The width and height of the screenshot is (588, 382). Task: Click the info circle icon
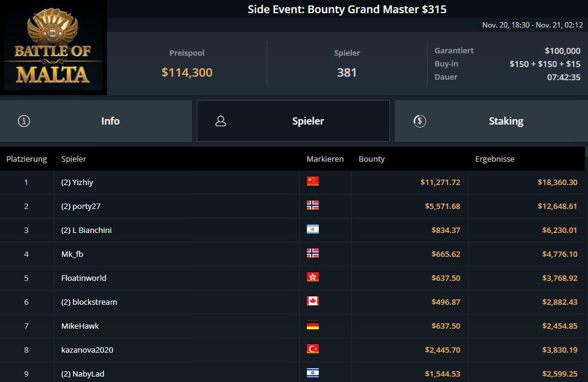point(24,121)
